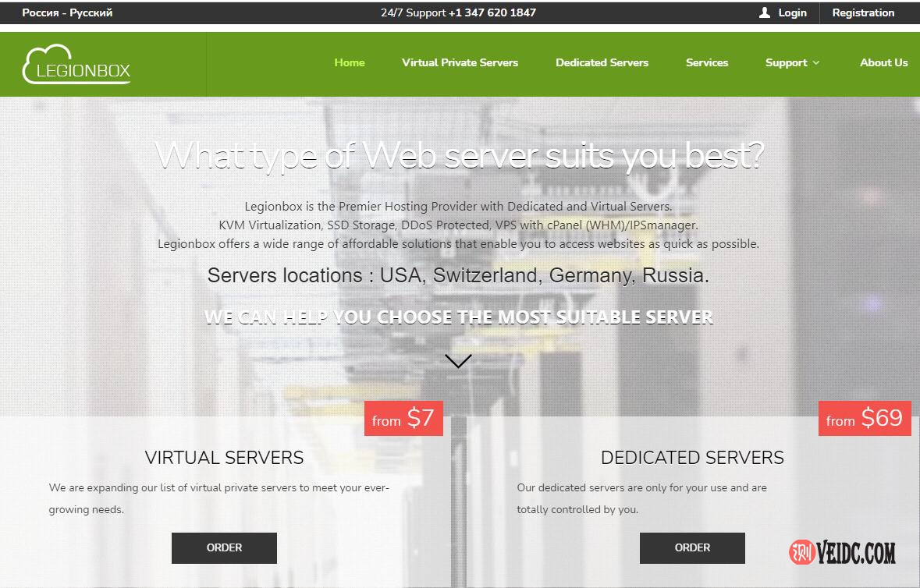
Task: Click the Login link
Action: click(792, 13)
